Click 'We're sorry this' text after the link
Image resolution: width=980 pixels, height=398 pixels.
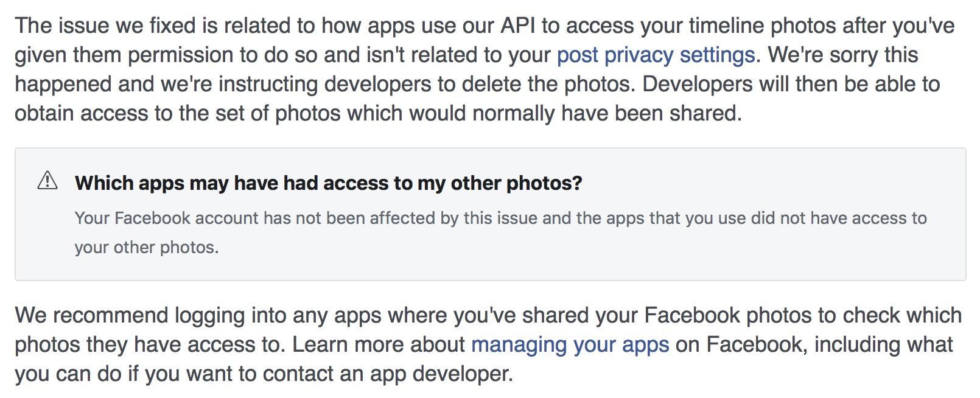point(843,55)
